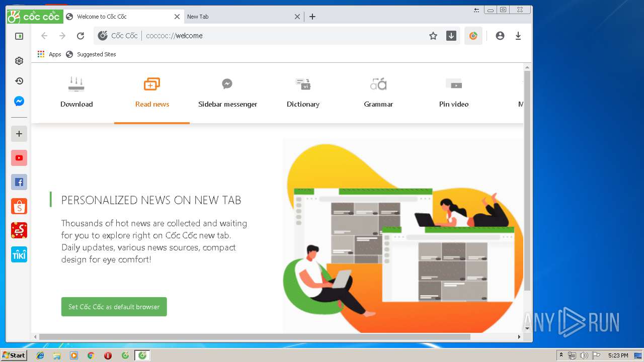Open the user profile menu
Viewport: 644px width, 362px height.
tap(500, 36)
